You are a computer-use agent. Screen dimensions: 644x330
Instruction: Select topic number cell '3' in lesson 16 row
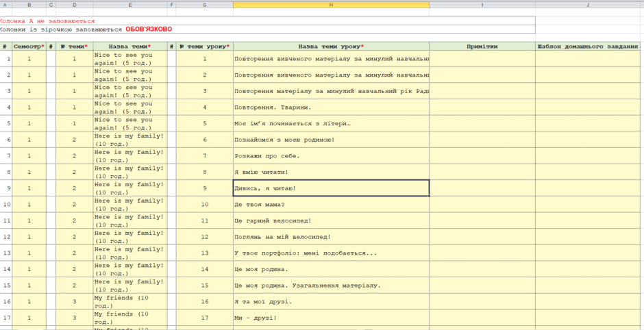coord(75,302)
